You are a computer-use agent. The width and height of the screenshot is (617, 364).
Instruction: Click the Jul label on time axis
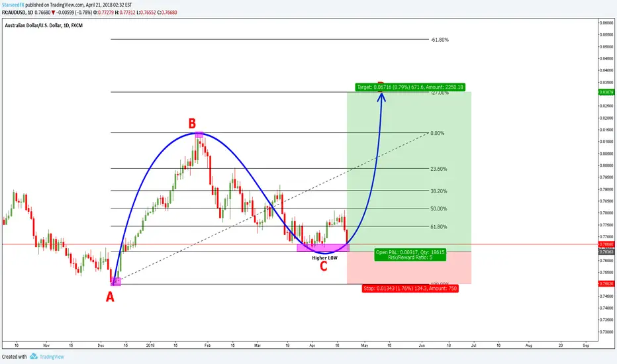(x=474, y=345)
